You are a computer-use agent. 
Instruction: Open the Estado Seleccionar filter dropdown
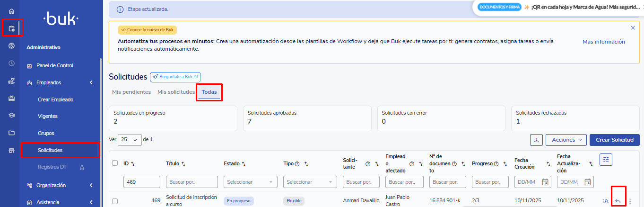250,182
